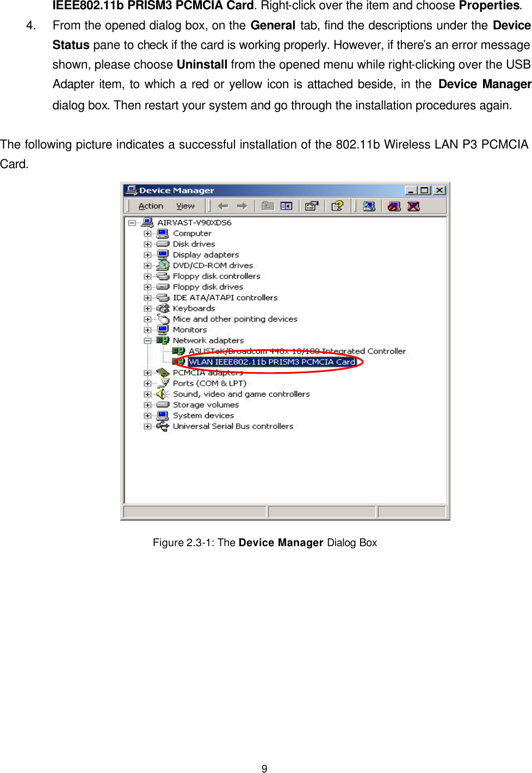This screenshot has width=532, height=773.
Task: Click the Disable device toolbar icon
Action: pos(394,206)
